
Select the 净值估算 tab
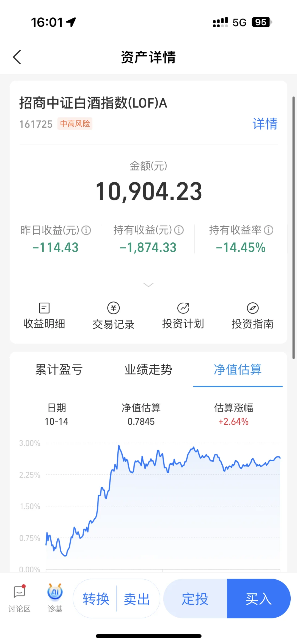coord(238,369)
